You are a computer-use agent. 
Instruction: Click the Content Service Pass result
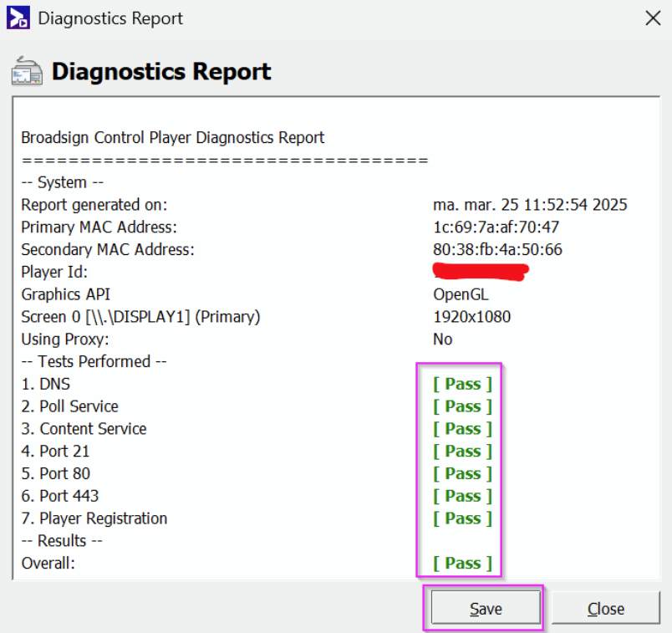click(x=462, y=429)
